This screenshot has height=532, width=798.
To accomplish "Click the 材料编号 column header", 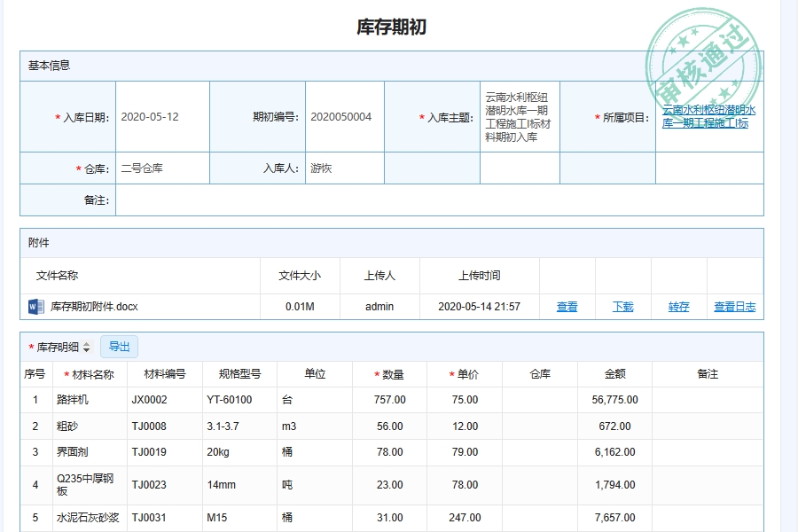I will [x=165, y=374].
